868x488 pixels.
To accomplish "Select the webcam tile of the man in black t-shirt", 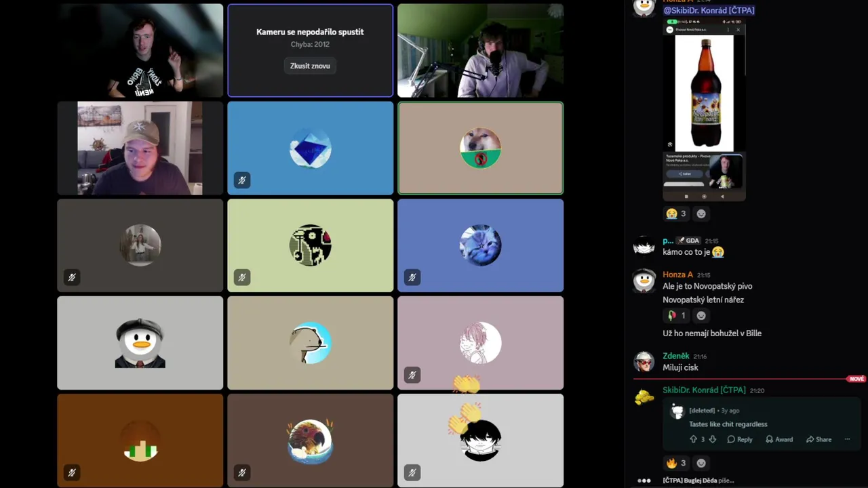I will [x=140, y=51].
